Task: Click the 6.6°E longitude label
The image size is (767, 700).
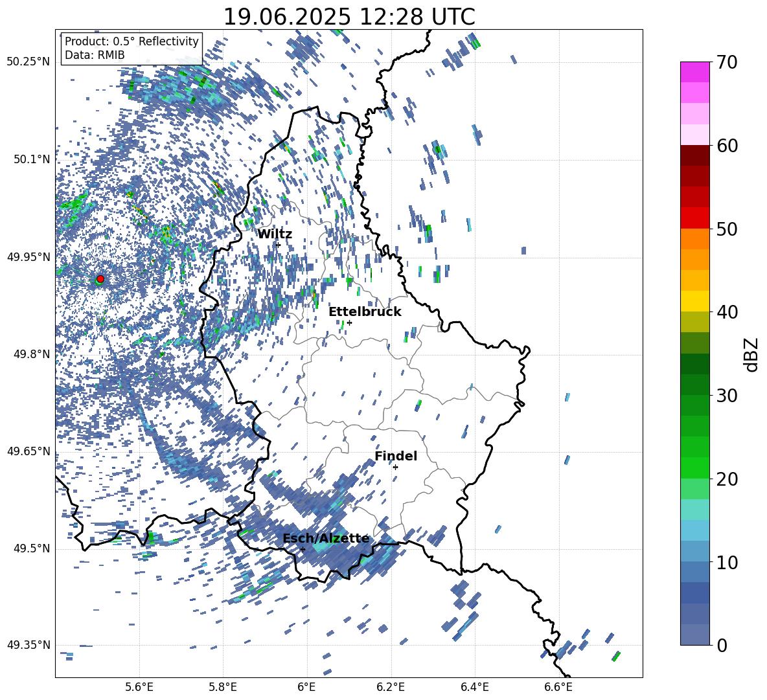Action: coord(558,687)
